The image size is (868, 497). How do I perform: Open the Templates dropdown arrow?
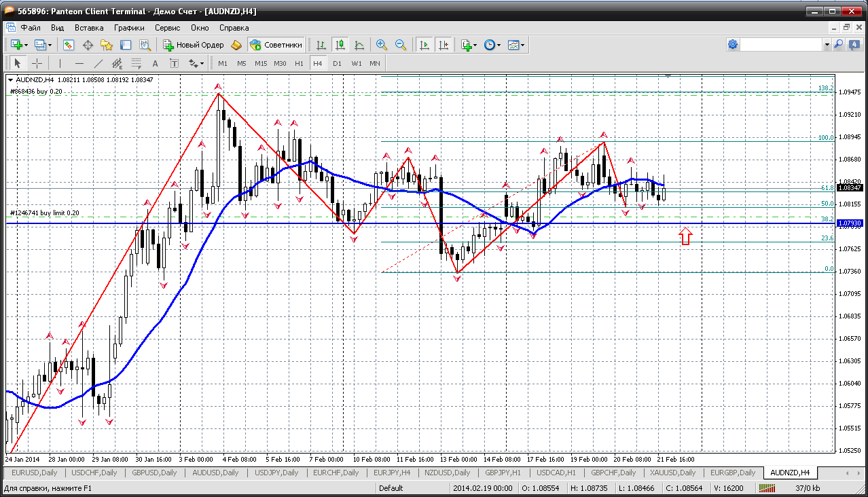522,45
